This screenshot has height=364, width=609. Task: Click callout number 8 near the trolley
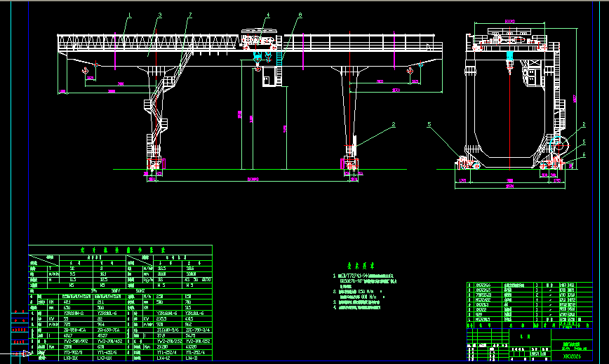pos(300,15)
